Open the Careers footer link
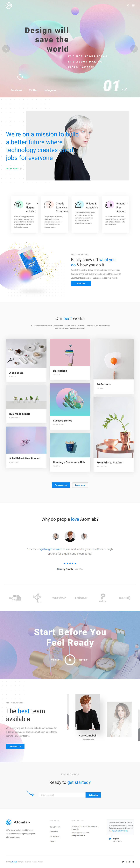Image resolution: width=140 pixels, height=868 pixels. click(52, 841)
